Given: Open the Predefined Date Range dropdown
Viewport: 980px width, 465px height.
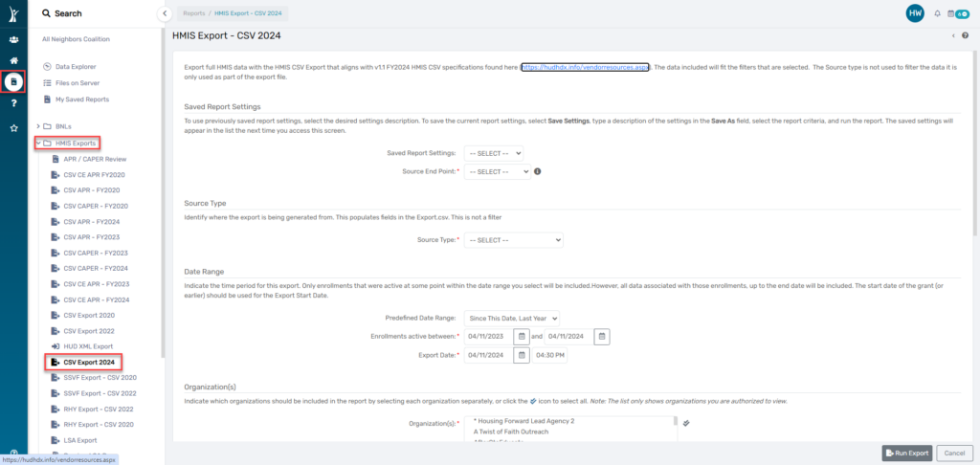Looking at the screenshot, I should pos(512,318).
